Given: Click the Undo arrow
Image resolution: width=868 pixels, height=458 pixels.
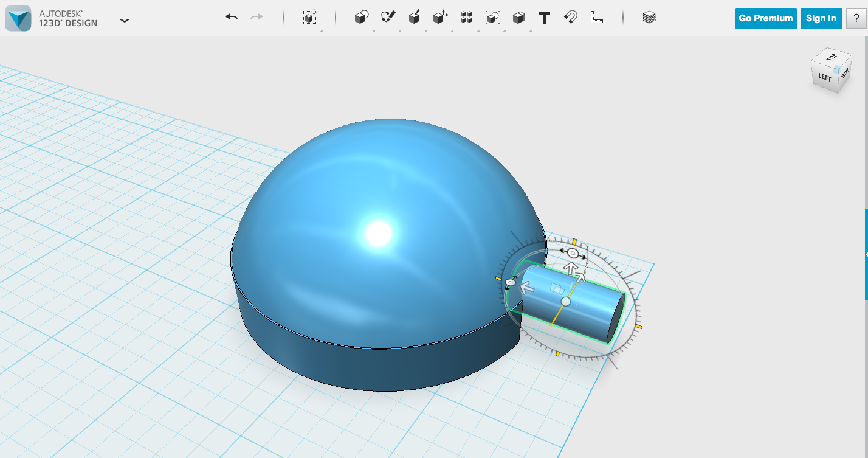Looking at the screenshot, I should (x=231, y=17).
